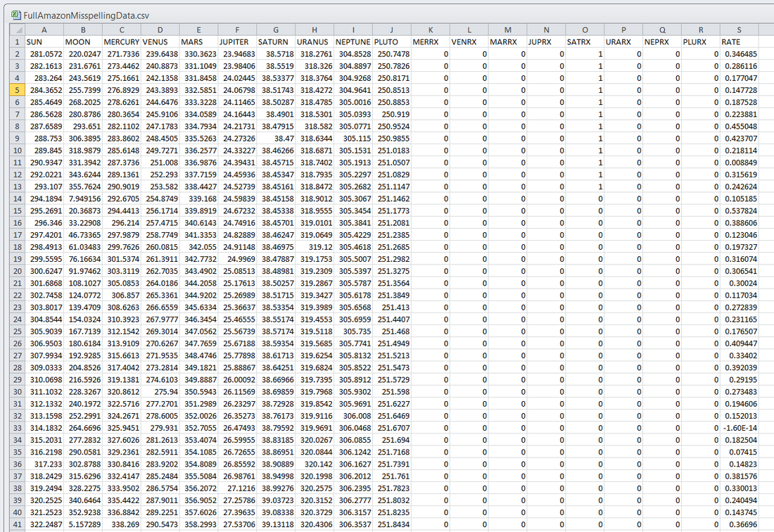Click cell with value 38.47
Image resolution: width=774 pixels, height=532 pixels.
coord(275,138)
